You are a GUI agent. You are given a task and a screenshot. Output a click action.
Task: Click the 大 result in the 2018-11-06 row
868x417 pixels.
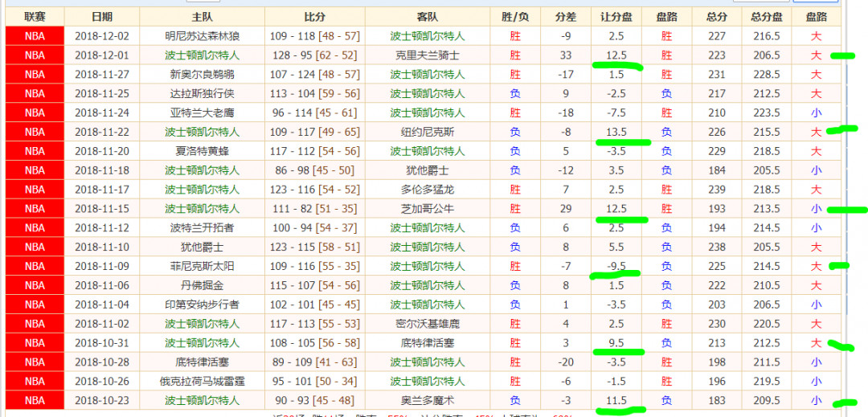[x=816, y=285]
